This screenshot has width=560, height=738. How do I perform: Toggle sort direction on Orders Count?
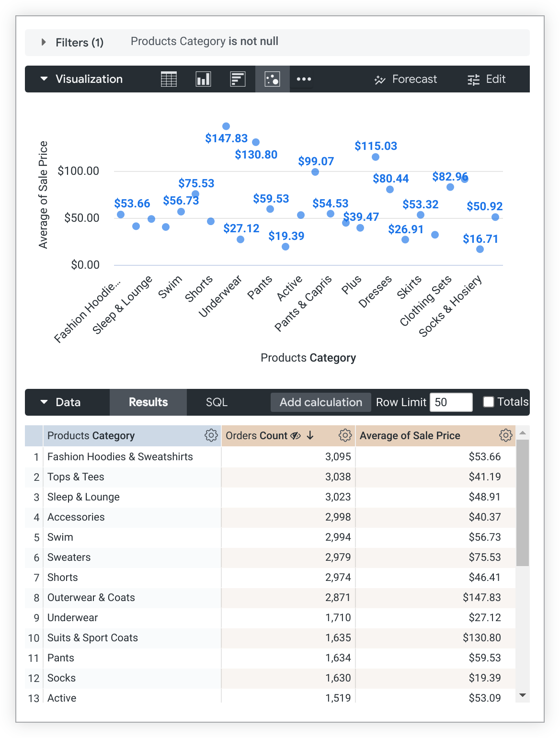pyautogui.click(x=310, y=435)
